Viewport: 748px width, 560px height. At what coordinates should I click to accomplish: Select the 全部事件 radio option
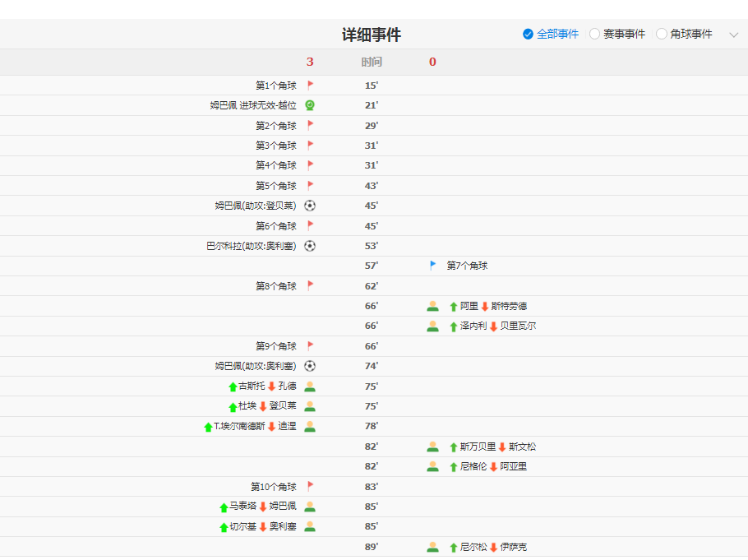click(x=551, y=34)
